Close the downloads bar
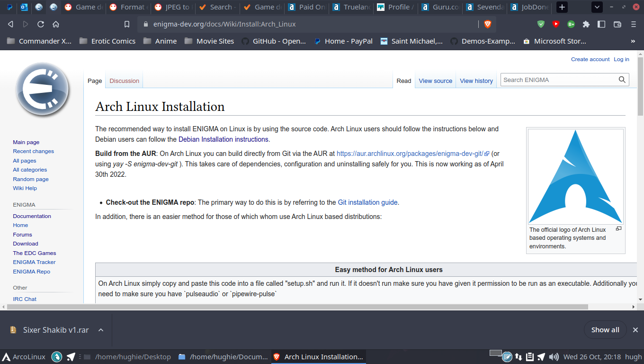The height and width of the screenshot is (364, 644). [635, 330]
